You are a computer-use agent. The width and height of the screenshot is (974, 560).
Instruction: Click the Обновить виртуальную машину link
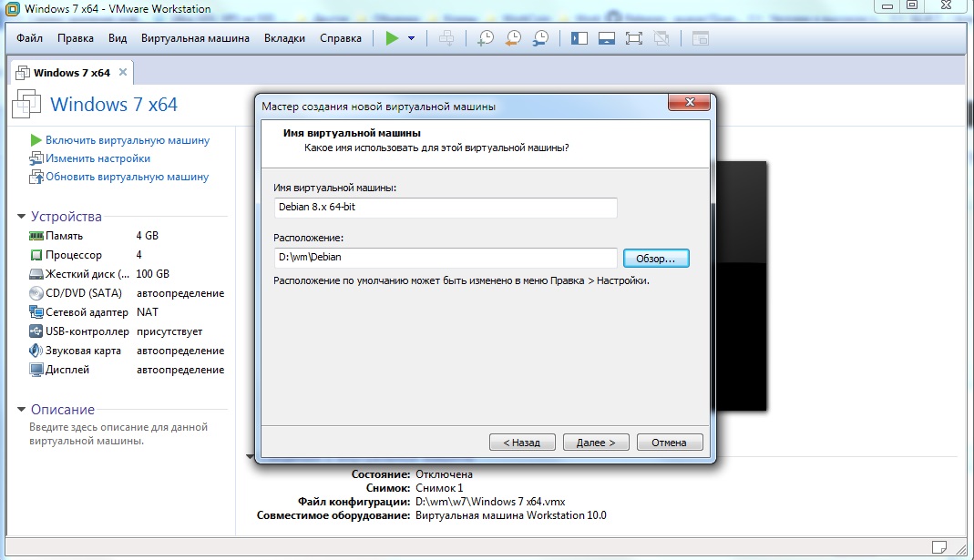coord(127,177)
